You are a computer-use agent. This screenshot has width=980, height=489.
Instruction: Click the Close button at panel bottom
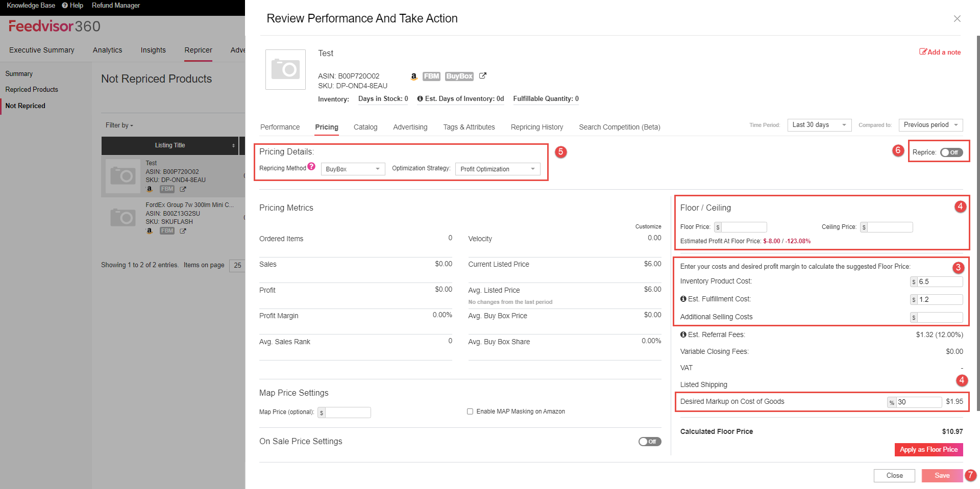click(894, 475)
